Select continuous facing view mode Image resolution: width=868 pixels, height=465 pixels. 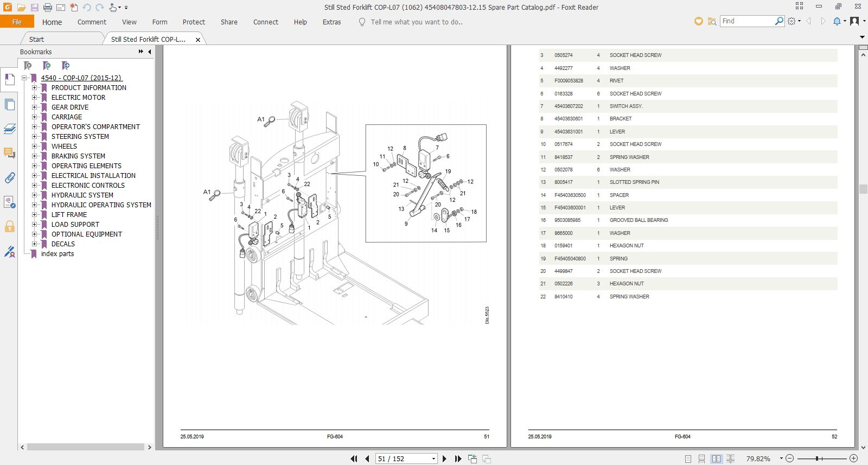click(730, 458)
